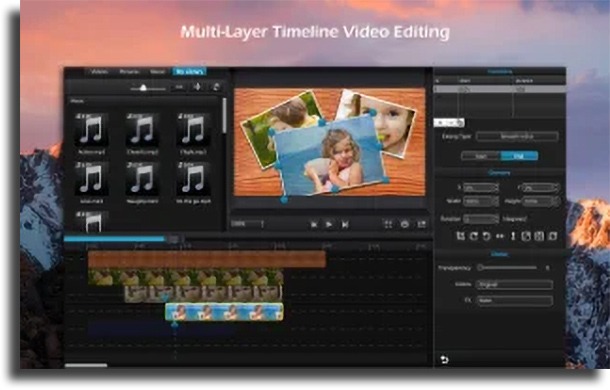Click the export icon right of camera
Viewport: 610px width, 390px height.
(x=422, y=225)
